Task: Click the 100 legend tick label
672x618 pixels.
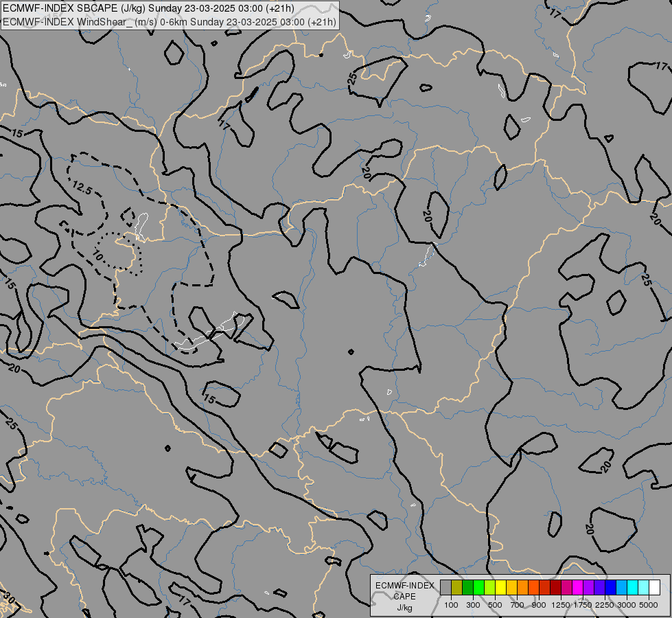Action: pyautogui.click(x=451, y=605)
